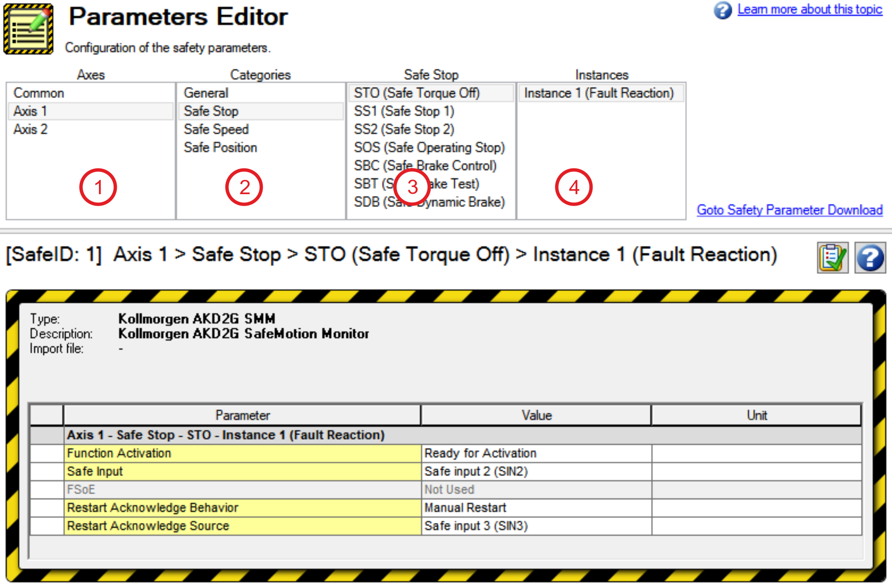Choose General in the Categories list
Image resolution: width=892 pixels, height=588 pixels.
point(261,93)
